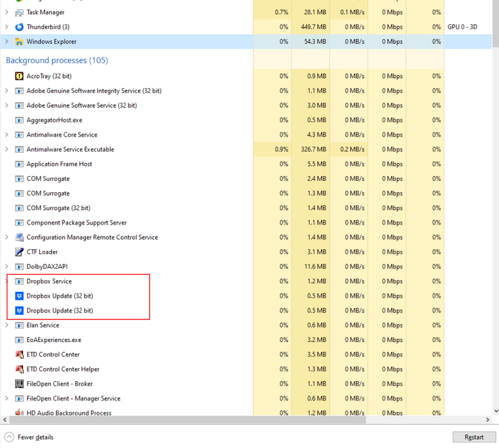Screen dimensions: 499x448
Task: Click the horizontal scrollbar left arrow
Action: 5,420
